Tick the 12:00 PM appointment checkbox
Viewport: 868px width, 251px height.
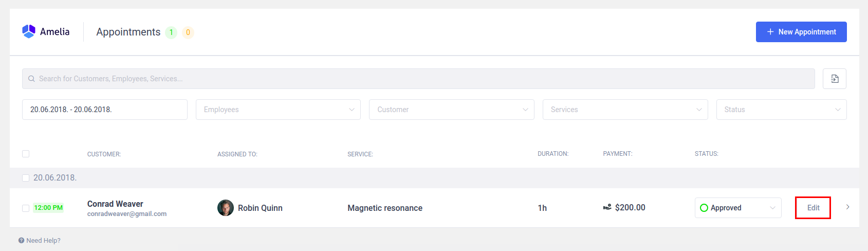(26, 208)
